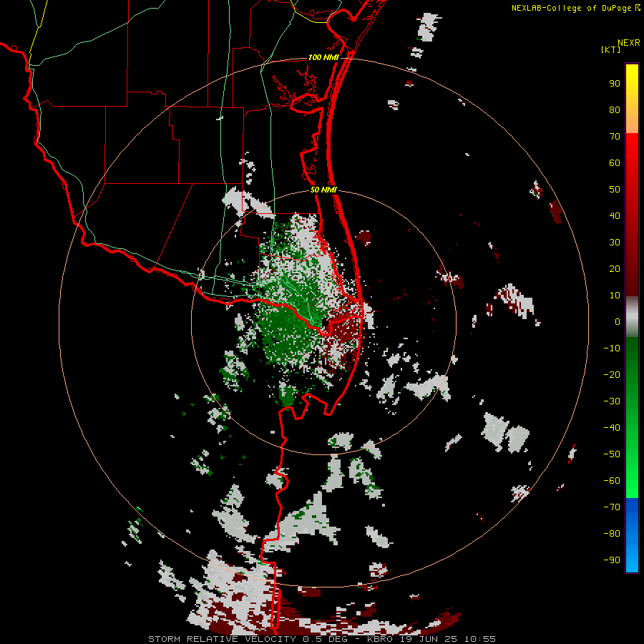Click the [KT] units label
Screen dimensions: 644x644
[x=611, y=49]
